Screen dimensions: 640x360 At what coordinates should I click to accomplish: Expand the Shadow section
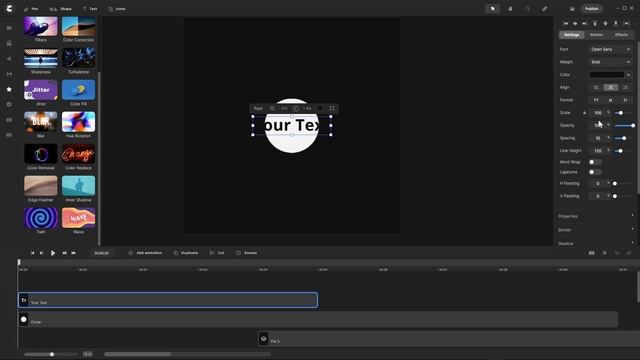point(596,243)
